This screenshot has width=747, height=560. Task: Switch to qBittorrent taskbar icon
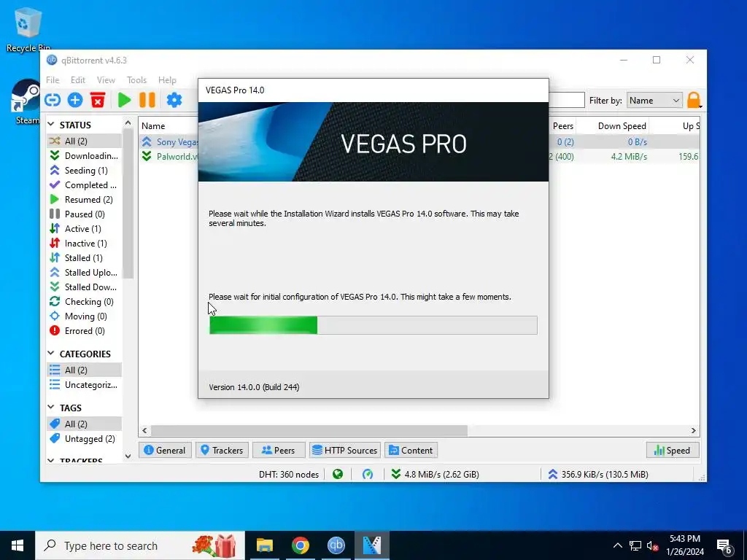click(x=336, y=545)
